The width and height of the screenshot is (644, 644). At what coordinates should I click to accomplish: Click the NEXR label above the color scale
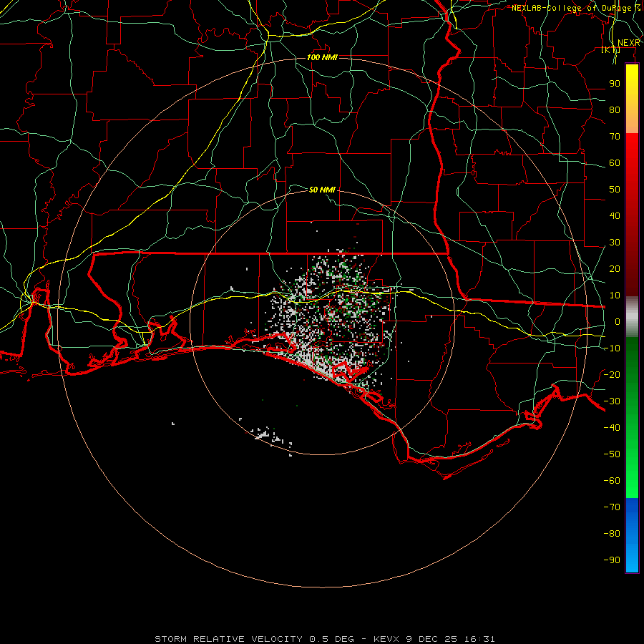pyautogui.click(x=628, y=43)
